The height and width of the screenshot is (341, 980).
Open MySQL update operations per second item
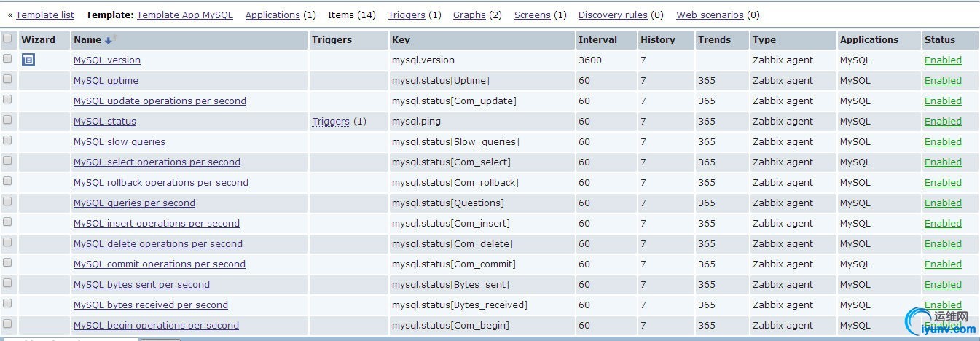(160, 101)
